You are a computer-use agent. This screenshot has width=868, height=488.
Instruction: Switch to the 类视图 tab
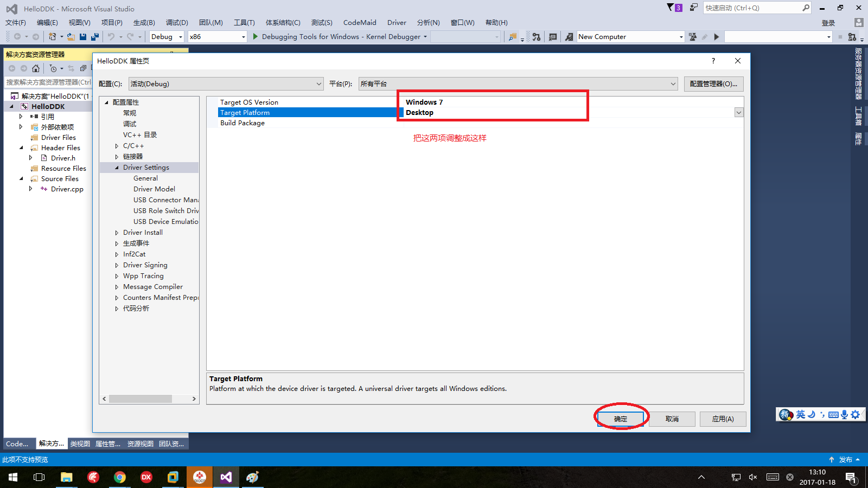pos(80,444)
